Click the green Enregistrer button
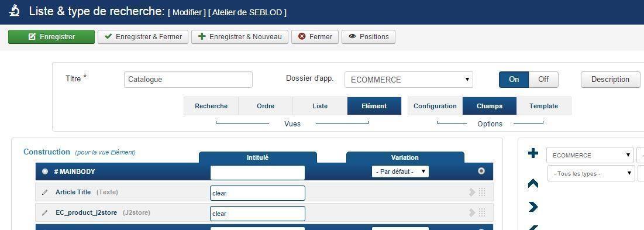 (51, 36)
